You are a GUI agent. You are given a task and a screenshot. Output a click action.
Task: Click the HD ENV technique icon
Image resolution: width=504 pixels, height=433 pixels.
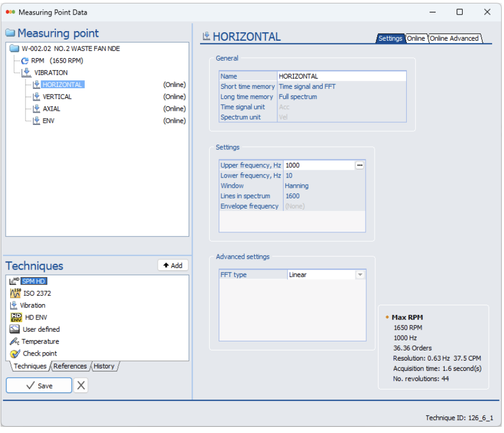click(x=15, y=318)
